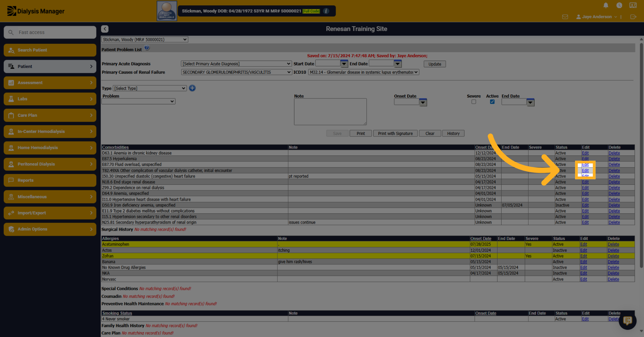Viewport: 644px width, 337px height.
Task: Click the help icon beside Patient Problem List
Action: (147, 48)
